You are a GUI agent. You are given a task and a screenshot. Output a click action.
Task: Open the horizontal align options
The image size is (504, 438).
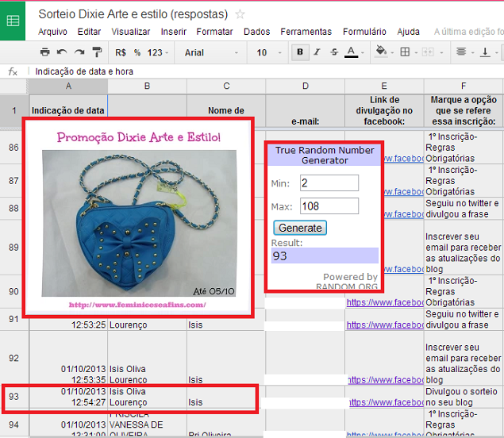[x=461, y=52]
